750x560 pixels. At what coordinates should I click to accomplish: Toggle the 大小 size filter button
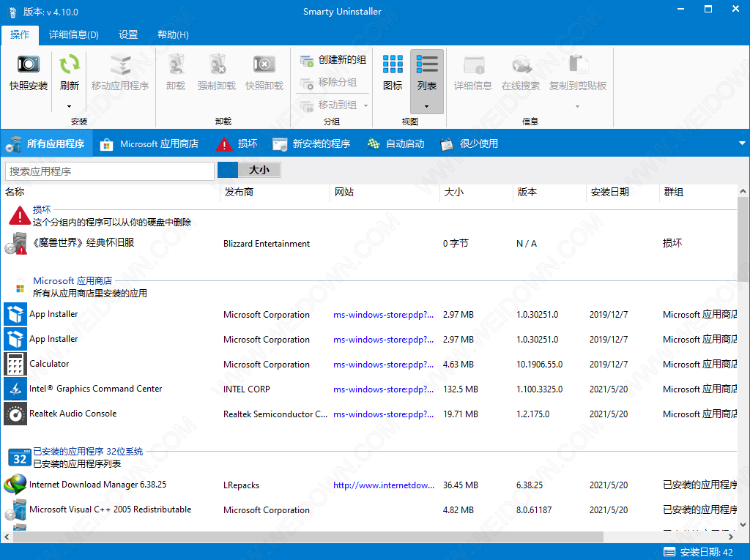259,170
